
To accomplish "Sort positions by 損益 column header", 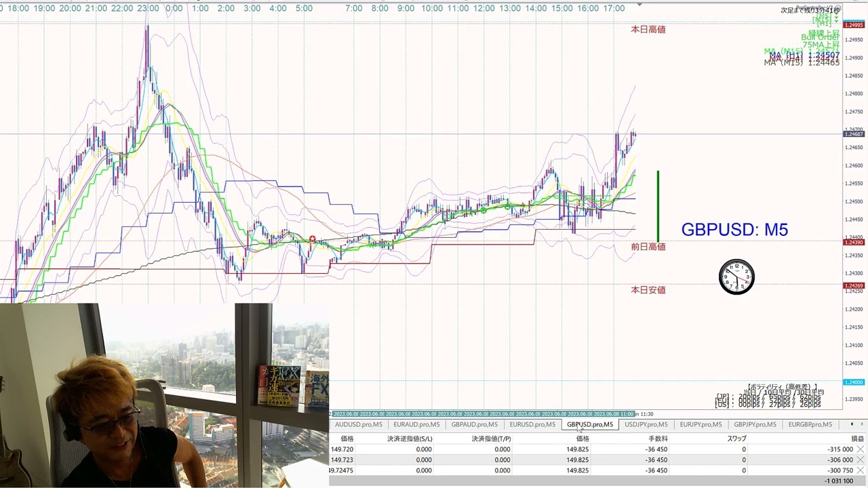I will point(857,439).
